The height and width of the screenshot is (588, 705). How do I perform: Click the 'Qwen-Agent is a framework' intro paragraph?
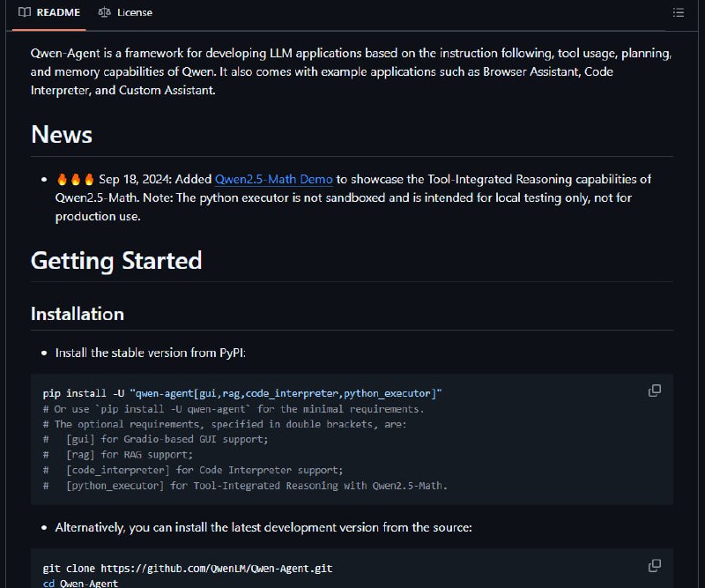pos(351,71)
